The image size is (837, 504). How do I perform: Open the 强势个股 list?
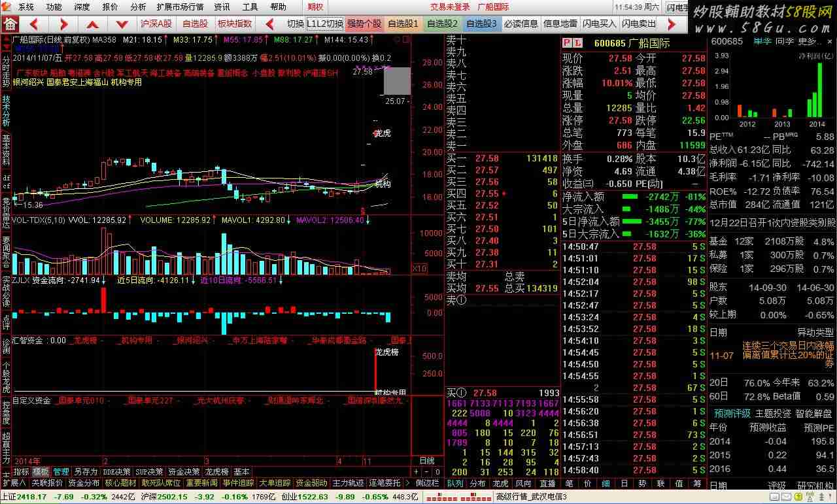364,24
